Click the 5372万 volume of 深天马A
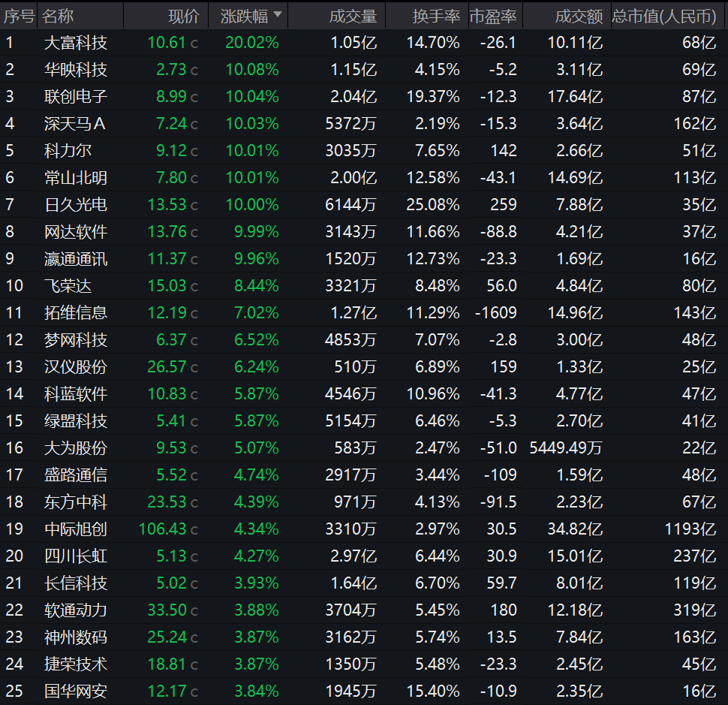 coord(350,124)
